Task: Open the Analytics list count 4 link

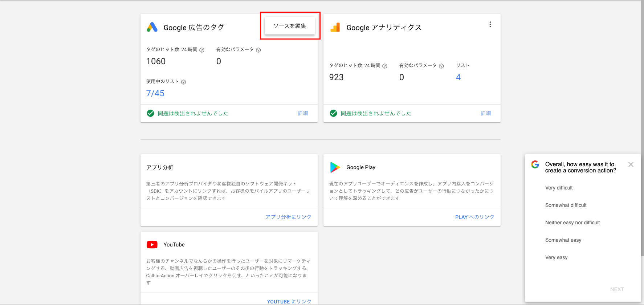Action: click(x=458, y=77)
